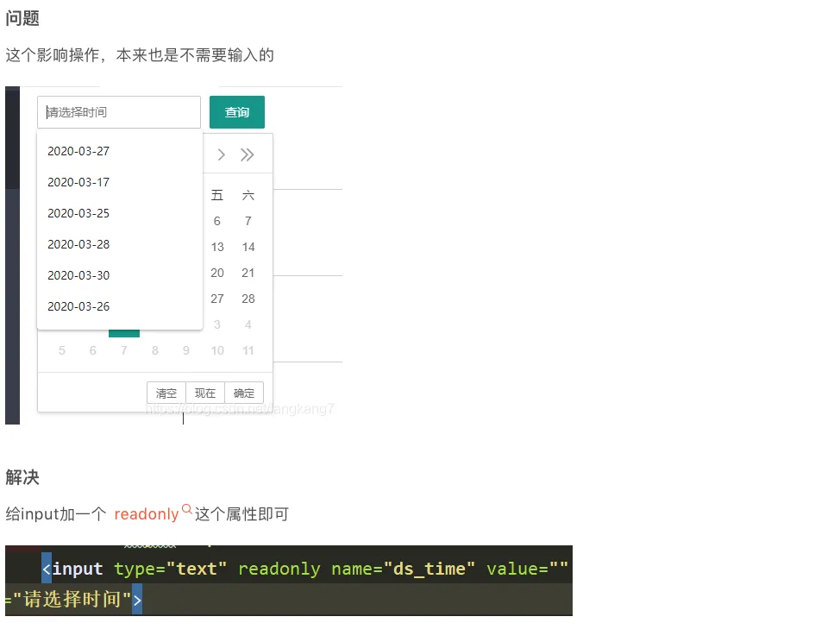Image resolution: width=840 pixels, height=623 pixels.
Task: Open the 问题 section heading
Action: pos(22,17)
